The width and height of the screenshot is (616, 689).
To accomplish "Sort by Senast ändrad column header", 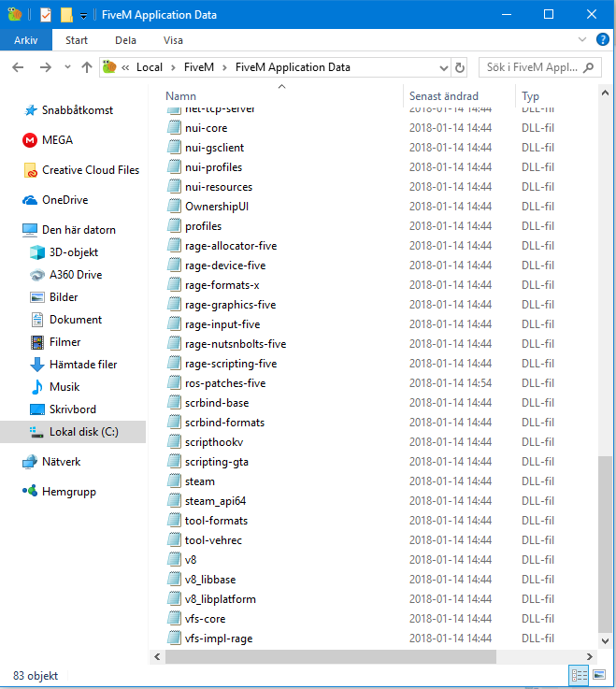I will click(x=444, y=95).
